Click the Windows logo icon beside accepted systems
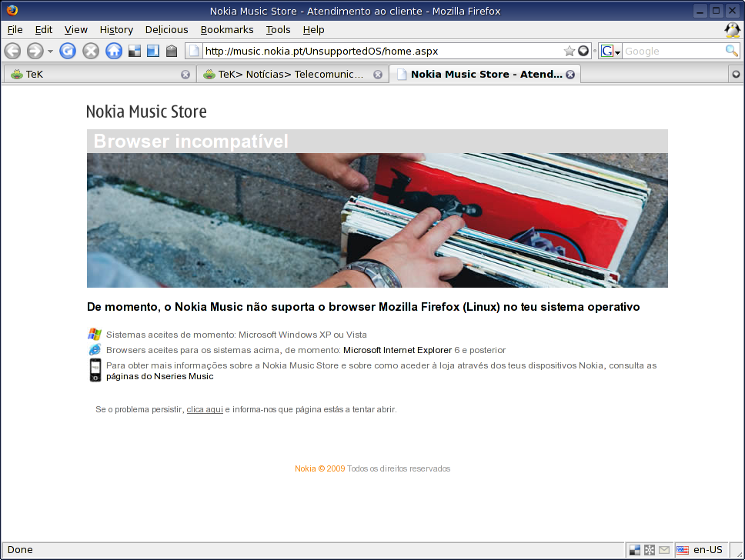This screenshot has height=560, width=745. [x=95, y=334]
